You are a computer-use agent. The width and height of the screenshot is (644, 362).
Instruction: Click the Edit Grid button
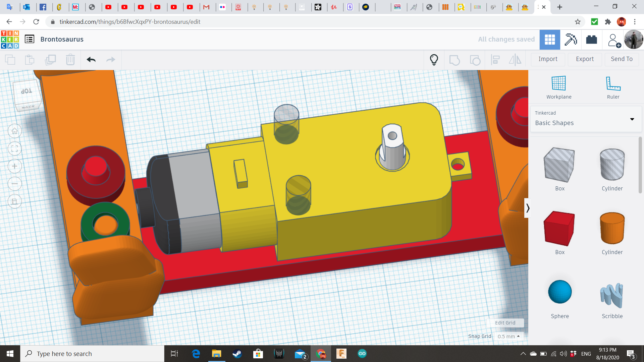505,322
